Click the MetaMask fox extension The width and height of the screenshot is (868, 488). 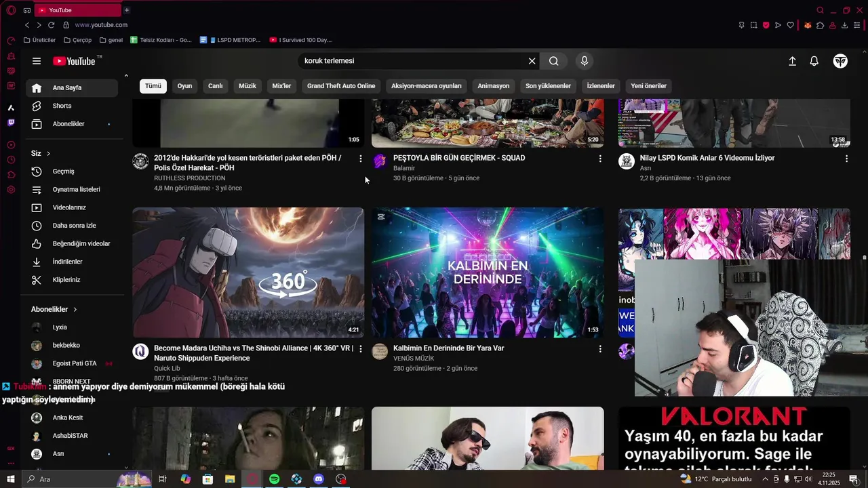click(808, 25)
